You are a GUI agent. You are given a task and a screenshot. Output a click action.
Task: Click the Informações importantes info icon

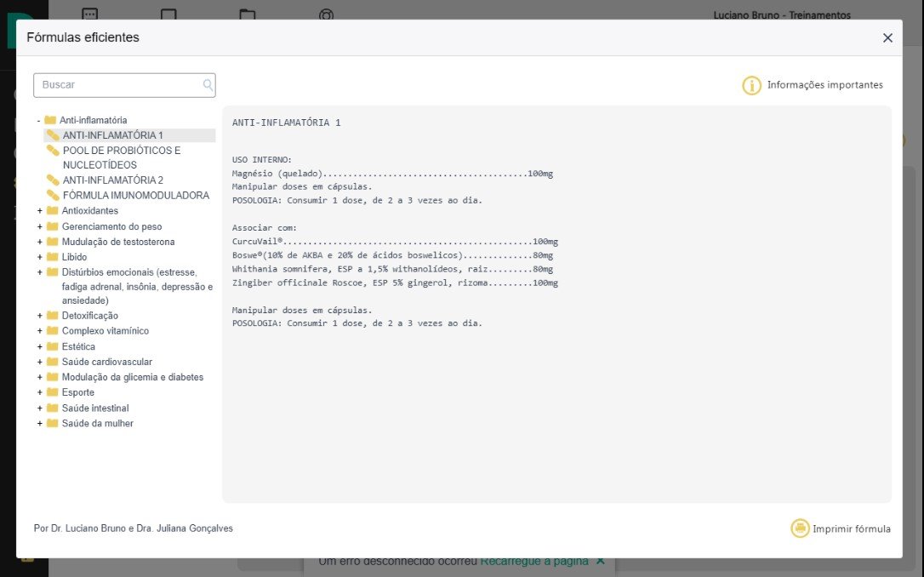pyautogui.click(x=751, y=85)
